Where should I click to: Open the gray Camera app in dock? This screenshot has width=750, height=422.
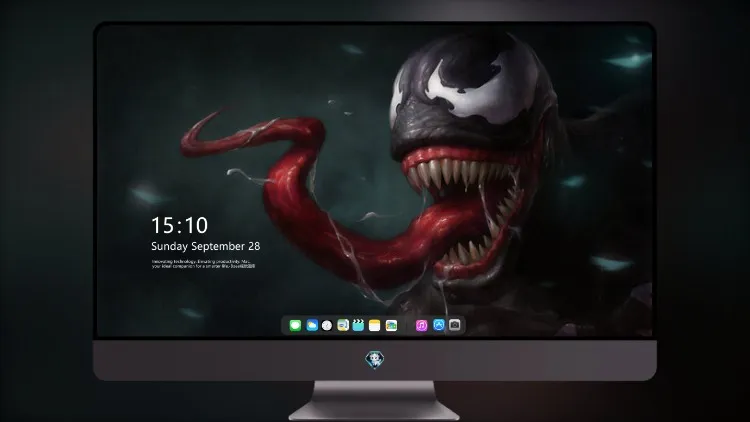click(455, 325)
